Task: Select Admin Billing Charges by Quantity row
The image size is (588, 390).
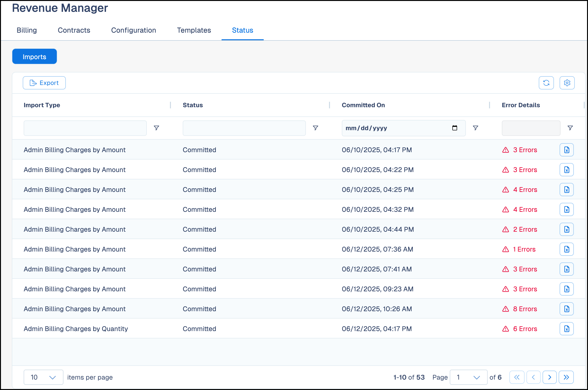Action: [298, 328]
